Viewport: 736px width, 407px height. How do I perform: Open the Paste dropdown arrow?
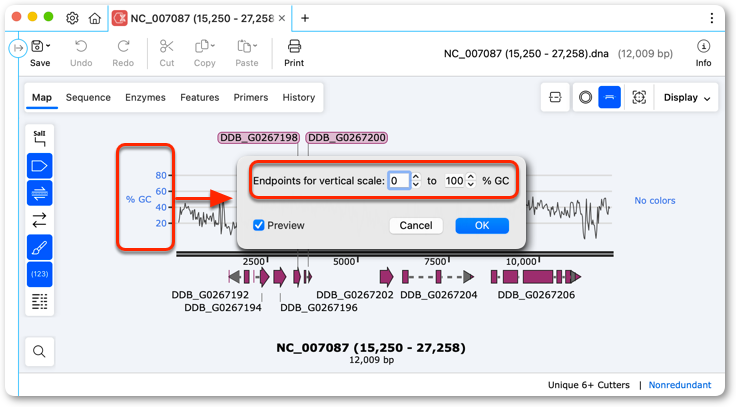click(255, 46)
